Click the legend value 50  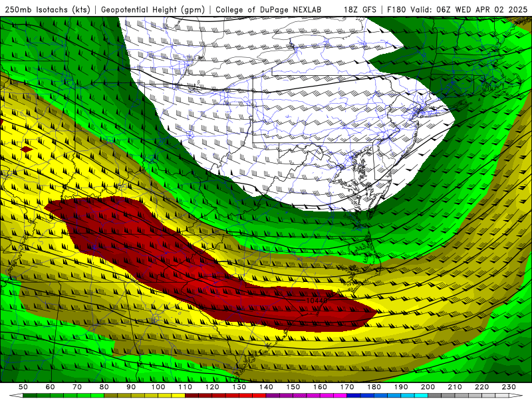pyautogui.click(x=23, y=387)
